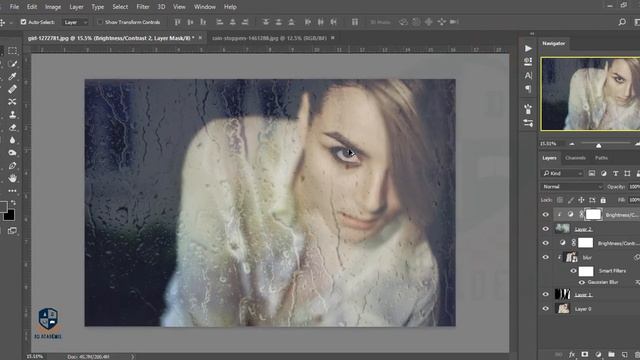This screenshot has width=640, height=360.
Task: Click Auto-Align Layers button
Action: (355, 22)
